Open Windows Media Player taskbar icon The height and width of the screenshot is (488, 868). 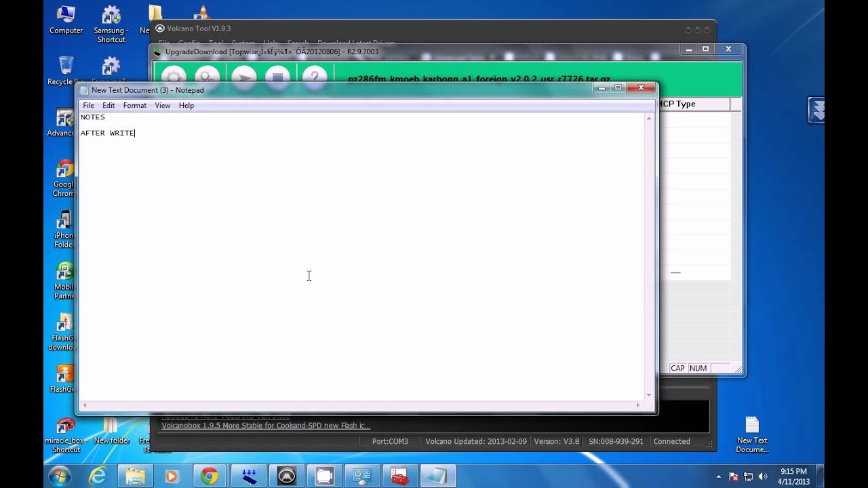pyautogui.click(x=172, y=476)
